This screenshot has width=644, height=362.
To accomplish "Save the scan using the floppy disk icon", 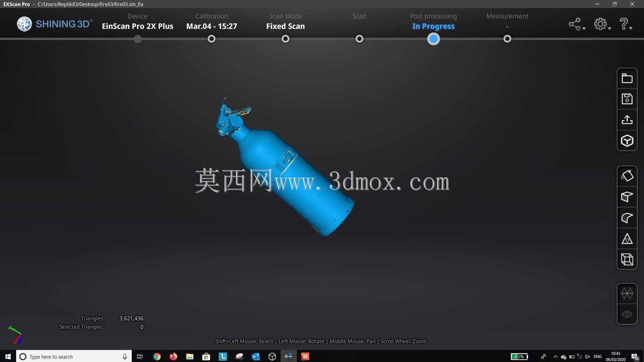I will click(627, 99).
